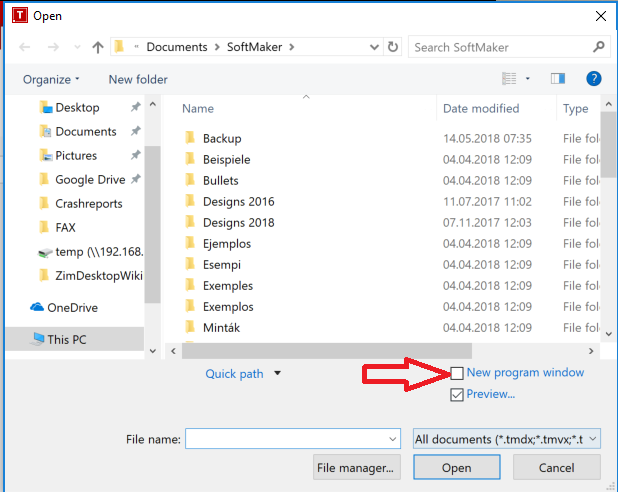The image size is (618, 492).
Task: Open the Organize menu
Action: [51, 79]
